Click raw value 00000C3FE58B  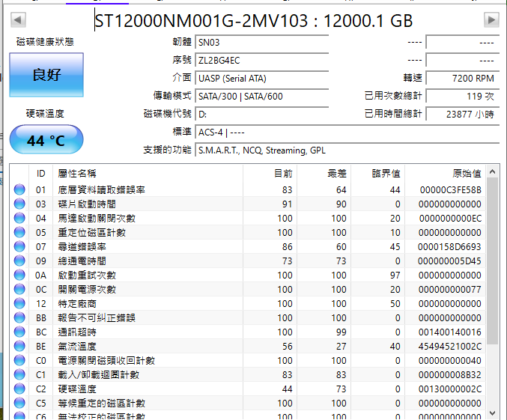point(450,190)
